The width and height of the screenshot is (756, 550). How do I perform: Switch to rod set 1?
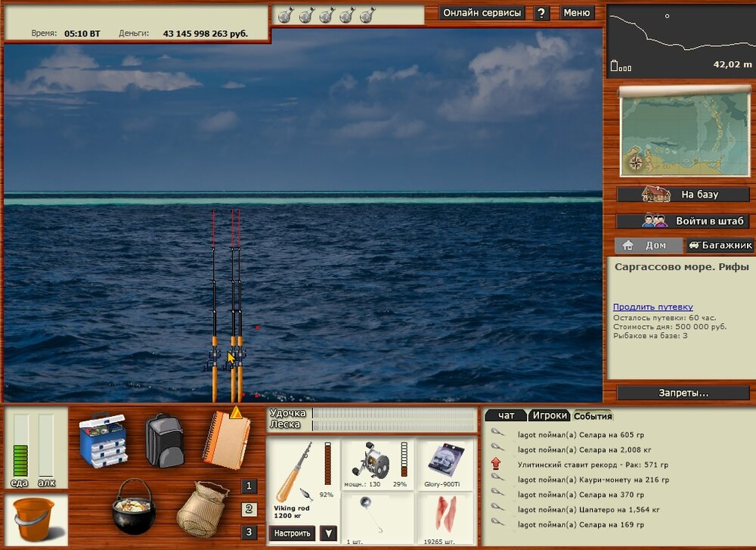point(249,486)
